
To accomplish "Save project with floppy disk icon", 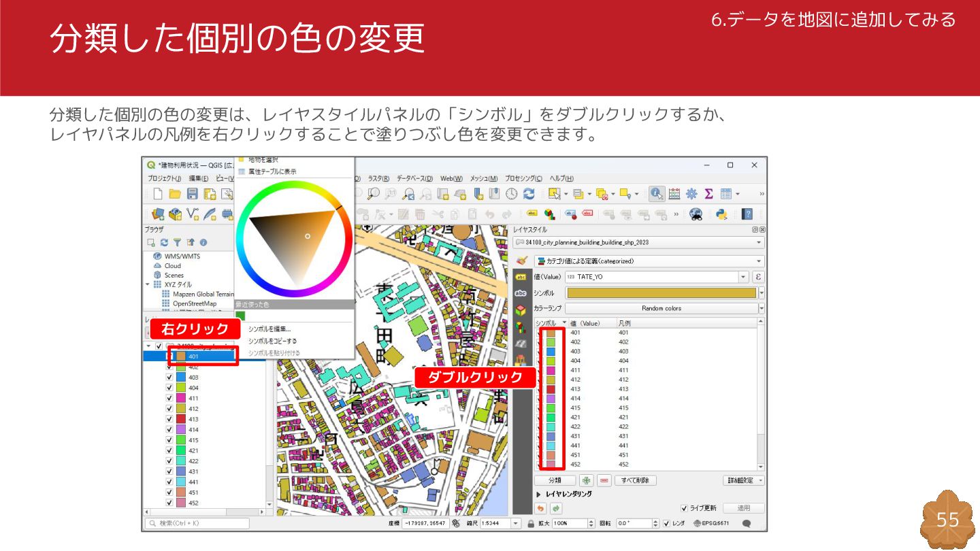I will 193,194.
